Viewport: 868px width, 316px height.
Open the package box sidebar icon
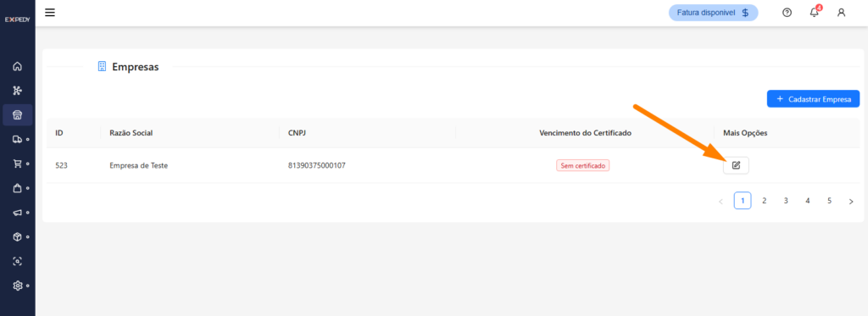click(17, 237)
